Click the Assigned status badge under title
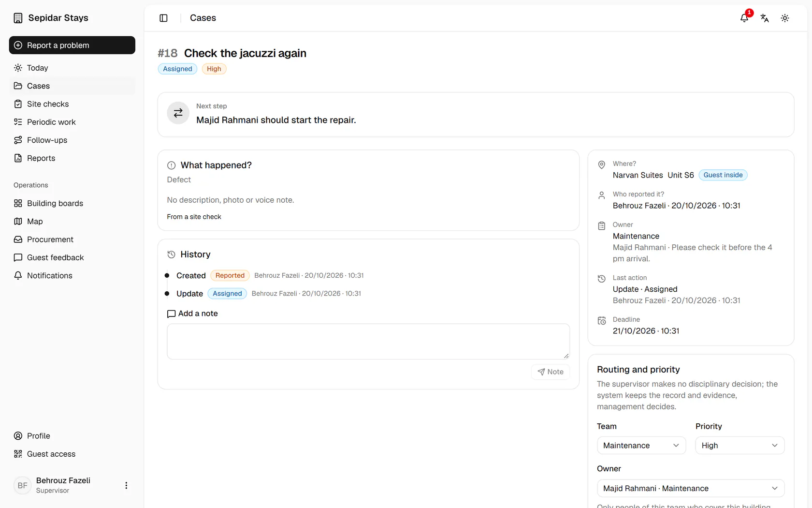This screenshot has height=508, width=812. tap(177, 69)
